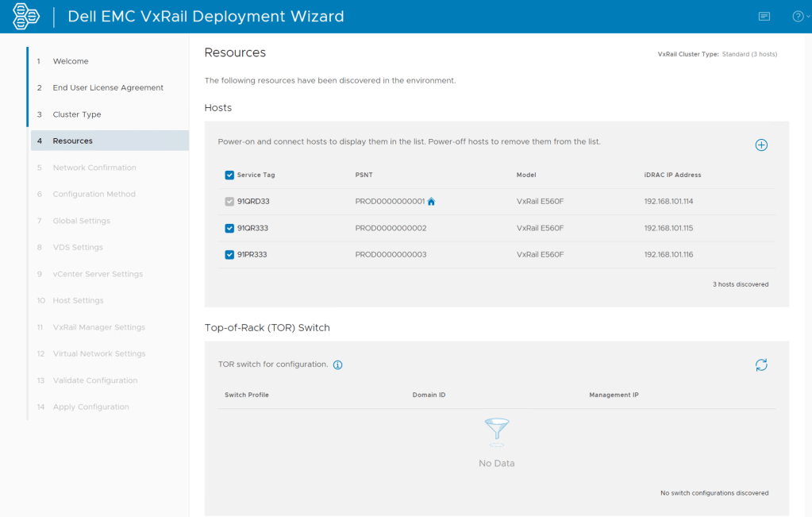Refresh the TOR switch list
Viewport: 812px width, 517px height.
761,365
